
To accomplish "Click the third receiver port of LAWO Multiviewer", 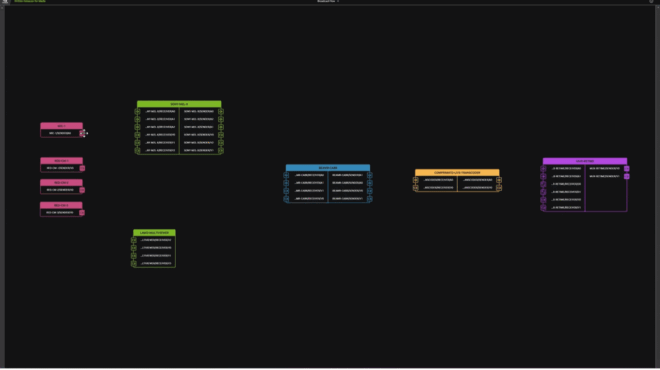I will pos(134,256).
